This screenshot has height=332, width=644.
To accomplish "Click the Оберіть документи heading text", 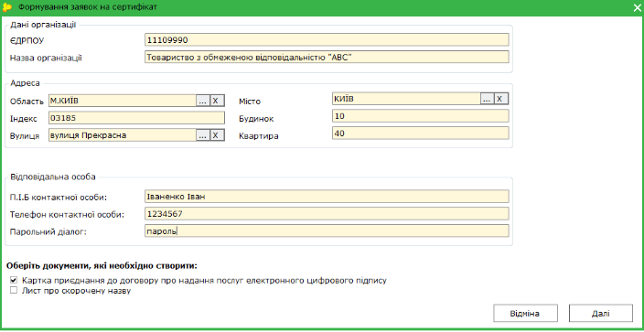I will [102, 266].
